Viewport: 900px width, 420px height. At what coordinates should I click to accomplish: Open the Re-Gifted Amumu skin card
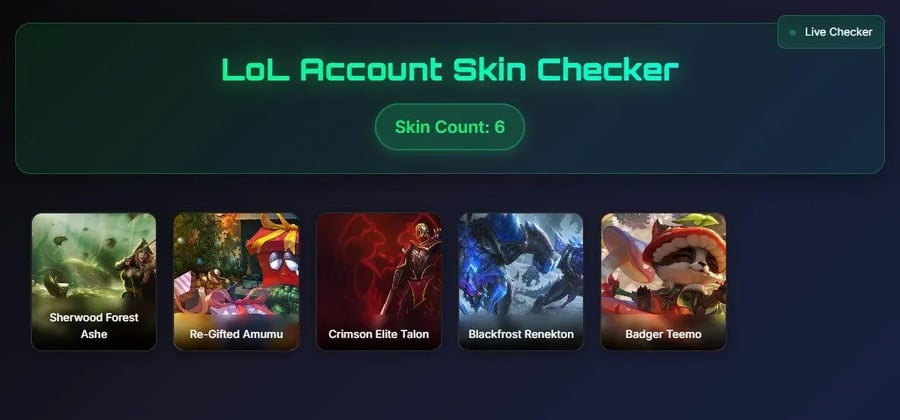click(236, 282)
